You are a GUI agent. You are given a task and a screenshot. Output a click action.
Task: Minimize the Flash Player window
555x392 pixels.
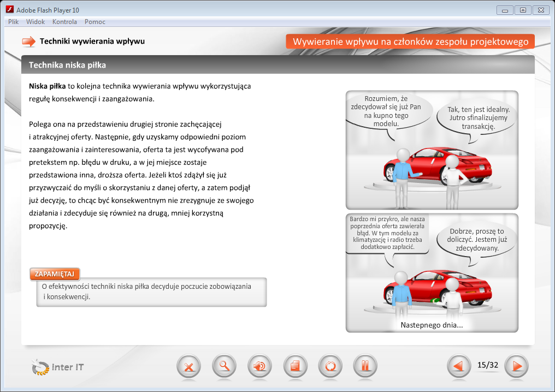tap(505, 10)
